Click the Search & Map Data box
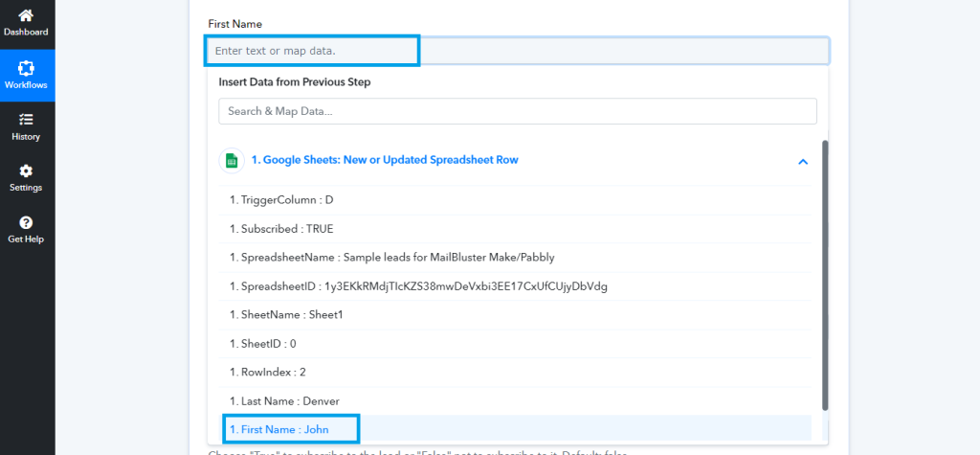The width and height of the screenshot is (980, 455). 517,111
